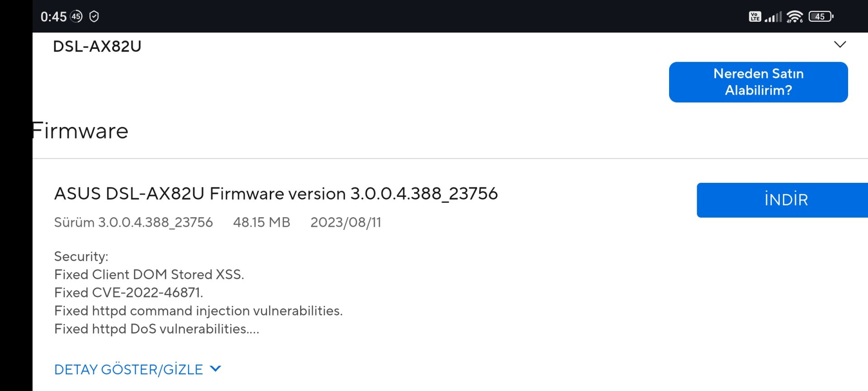This screenshot has height=391, width=868.
Task: Tap the Wi-Fi status icon
Action: pyautogui.click(x=794, y=17)
